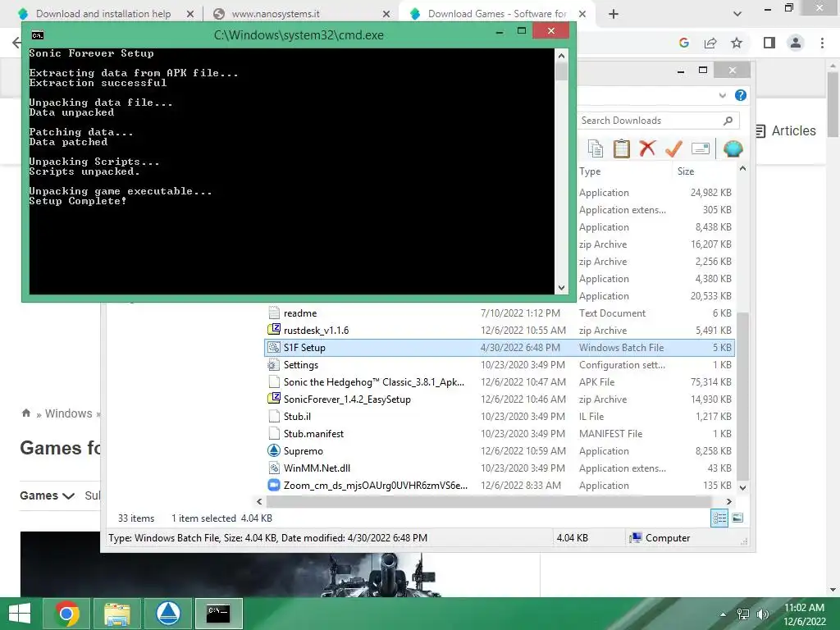
Task: Click Explorer horizontal scroll left arrow
Action: tap(259, 502)
